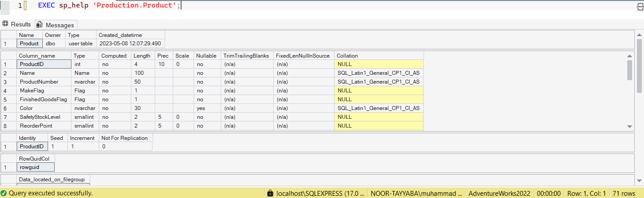Select the Increment column header
The height and width of the screenshot is (198, 644).
coord(83,138)
